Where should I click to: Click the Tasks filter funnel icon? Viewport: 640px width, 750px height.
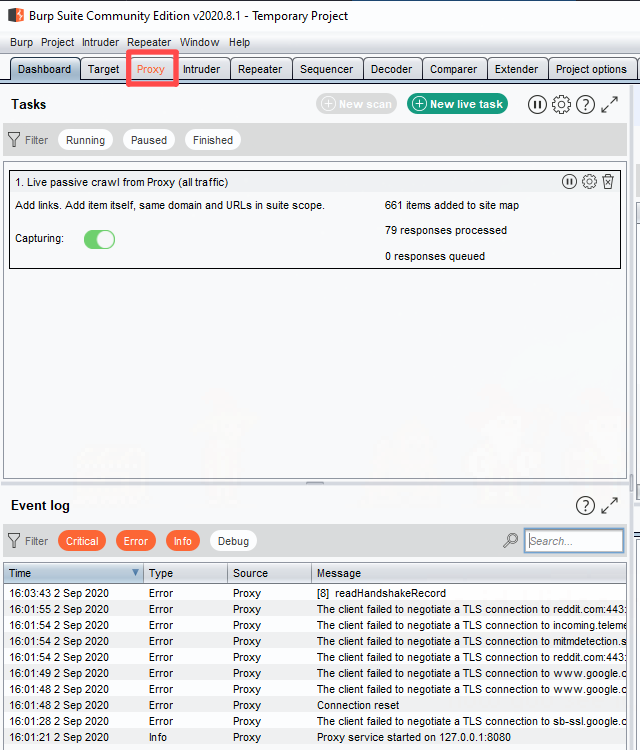(14, 140)
